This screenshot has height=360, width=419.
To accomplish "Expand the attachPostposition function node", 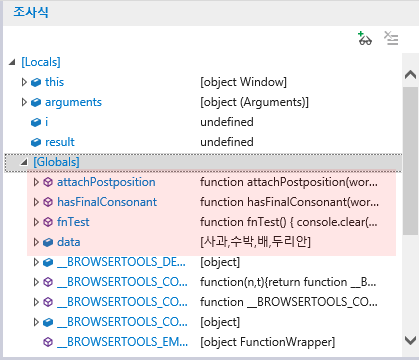I will point(36,182).
